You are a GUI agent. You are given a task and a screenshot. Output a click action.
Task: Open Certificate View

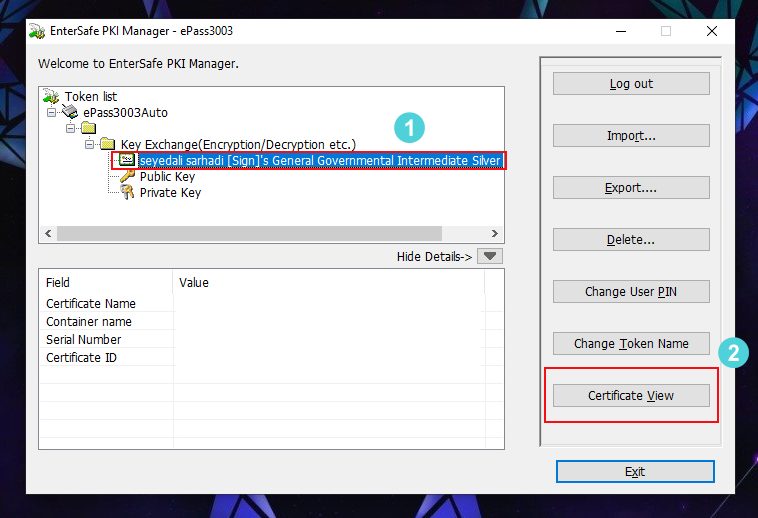[631, 396]
